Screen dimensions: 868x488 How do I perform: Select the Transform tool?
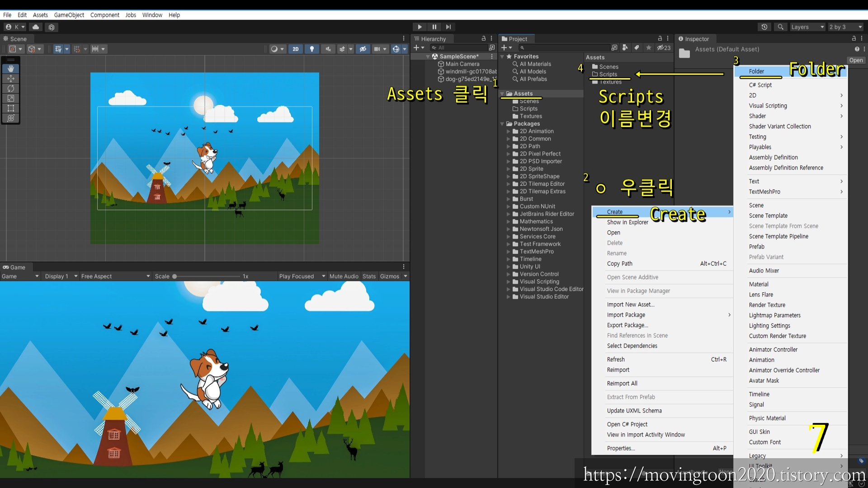click(11, 118)
